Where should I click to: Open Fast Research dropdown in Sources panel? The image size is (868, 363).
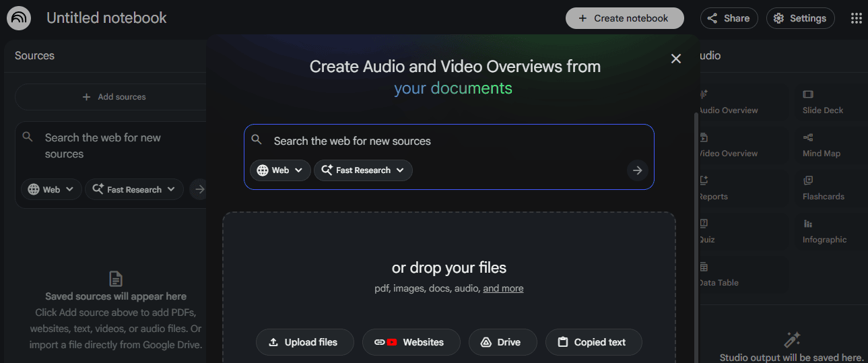click(x=134, y=190)
